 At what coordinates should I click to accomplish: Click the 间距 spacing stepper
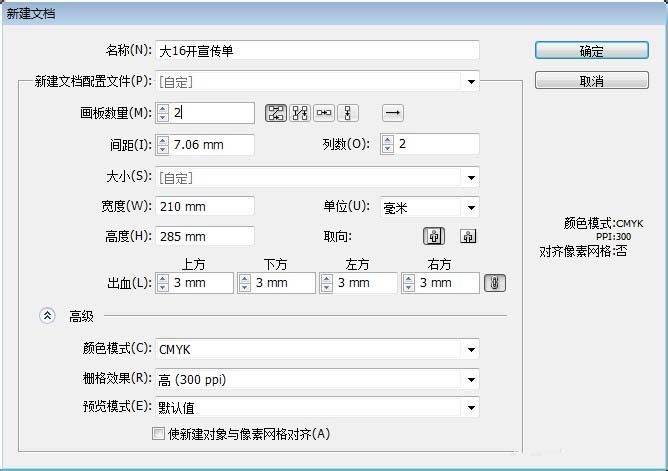(163, 144)
